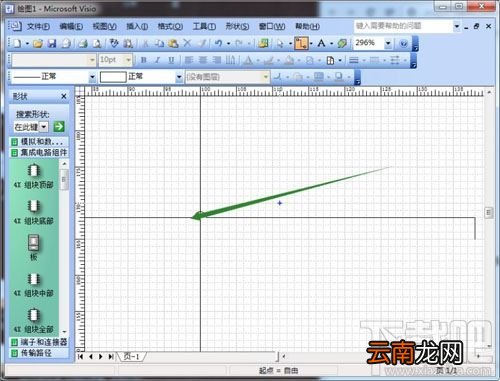The image size is (500, 381).
Task: Open the font name dropdown
Action: [92, 60]
